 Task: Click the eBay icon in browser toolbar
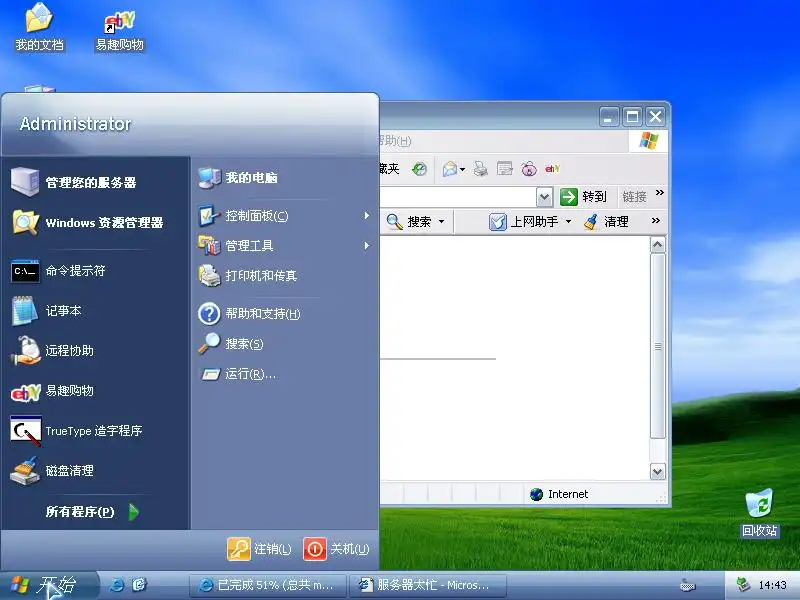553,169
